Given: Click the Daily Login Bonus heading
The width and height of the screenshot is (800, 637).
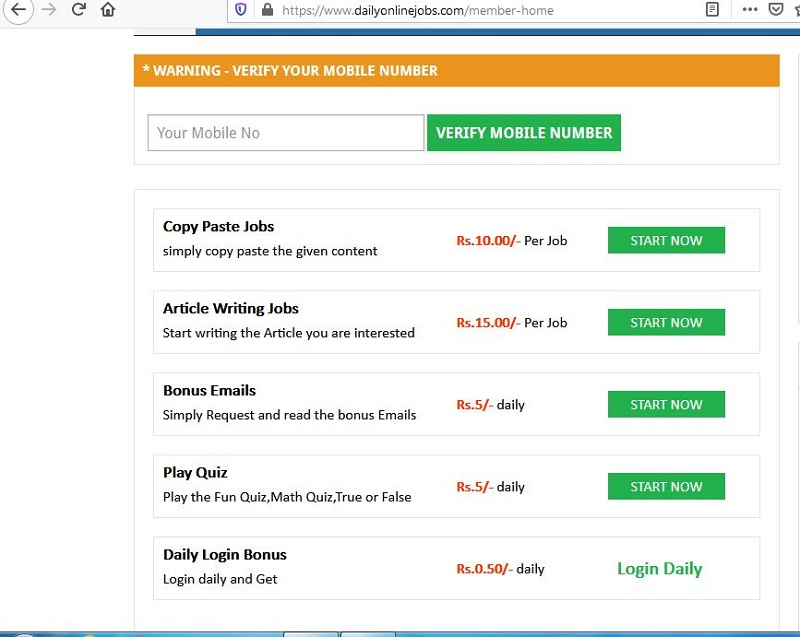Looking at the screenshot, I should click(x=224, y=554).
